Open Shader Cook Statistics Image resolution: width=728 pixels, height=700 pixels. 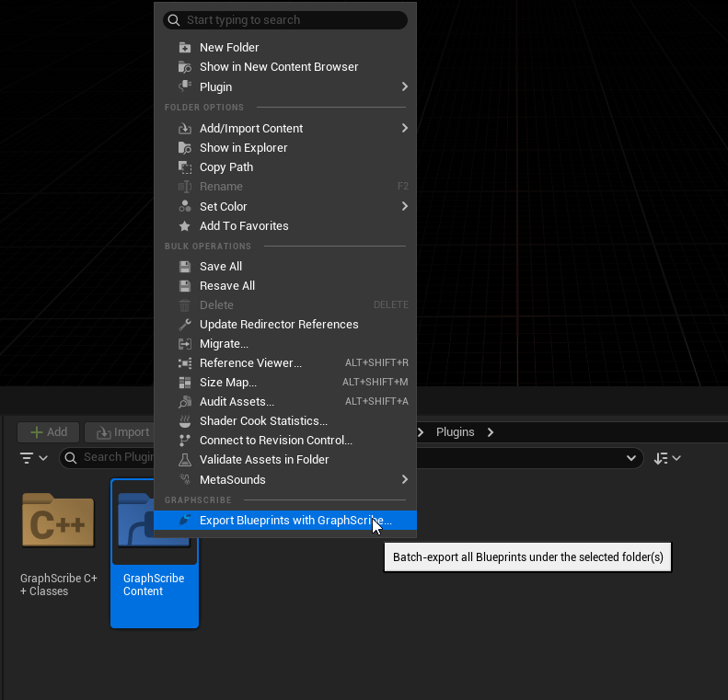pos(285,420)
